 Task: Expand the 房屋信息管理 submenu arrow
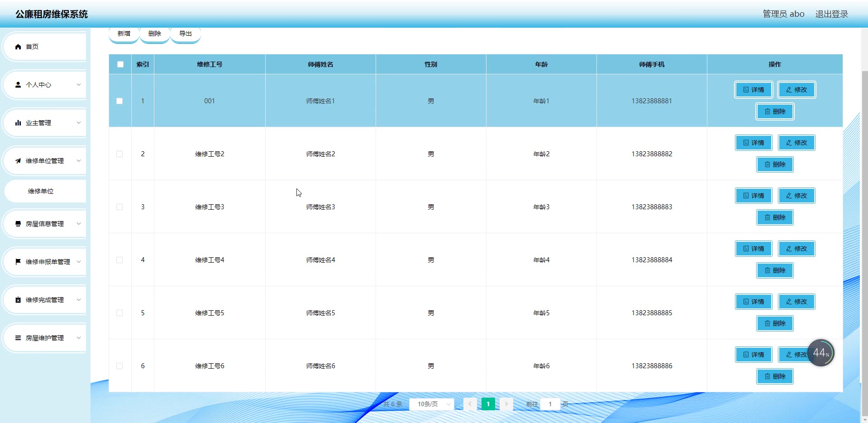pos(79,224)
